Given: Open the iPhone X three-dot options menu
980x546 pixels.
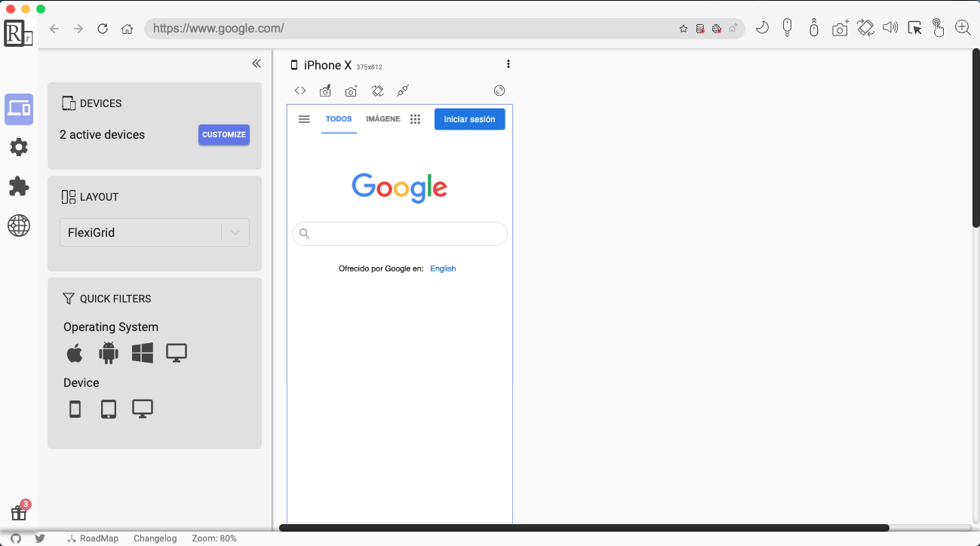Looking at the screenshot, I should click(x=508, y=64).
